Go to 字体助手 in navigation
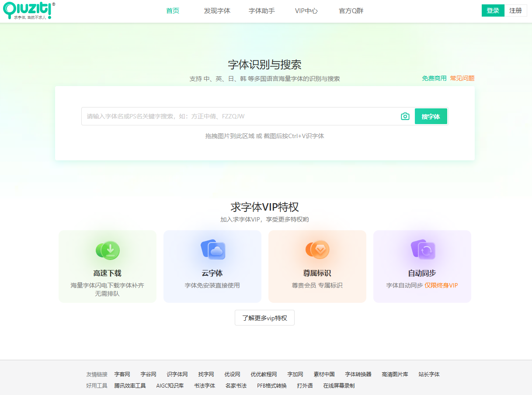Image resolution: width=532 pixels, height=395 pixels. (x=261, y=11)
